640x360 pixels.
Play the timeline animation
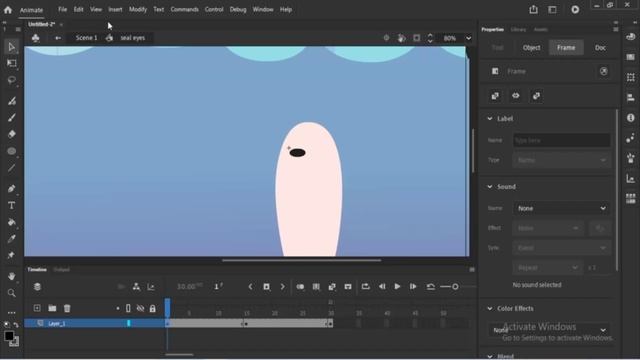397,287
